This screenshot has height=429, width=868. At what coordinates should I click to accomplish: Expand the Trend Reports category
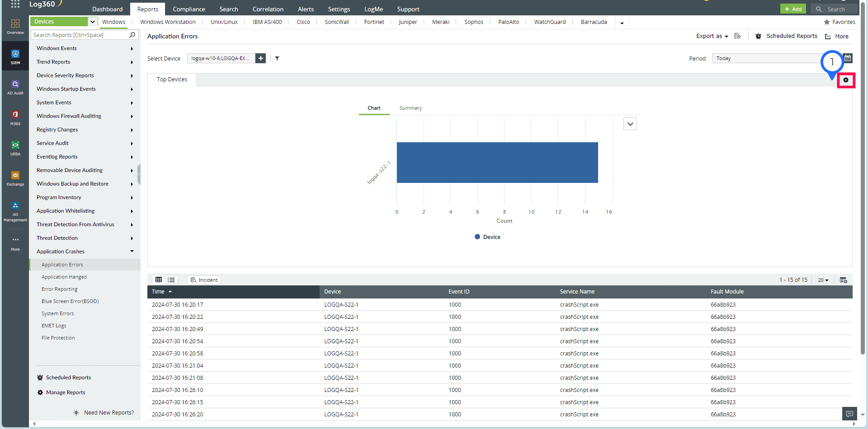(85, 62)
